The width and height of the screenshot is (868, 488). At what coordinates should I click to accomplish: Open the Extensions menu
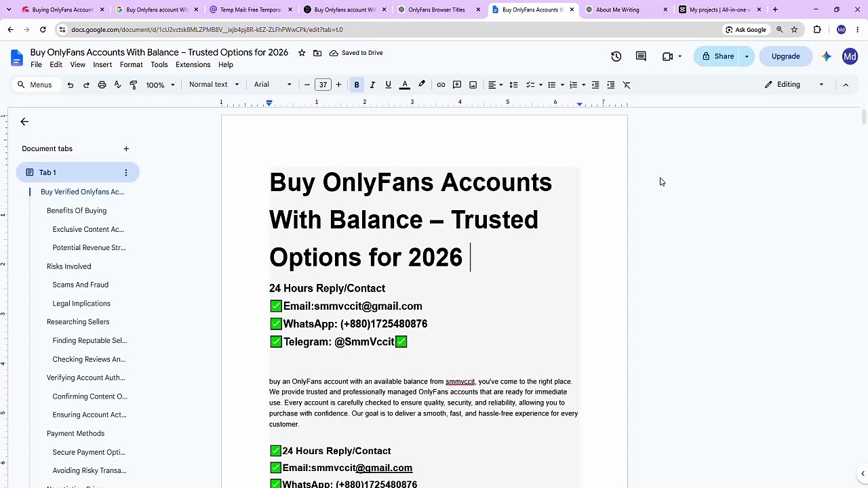pyautogui.click(x=193, y=65)
